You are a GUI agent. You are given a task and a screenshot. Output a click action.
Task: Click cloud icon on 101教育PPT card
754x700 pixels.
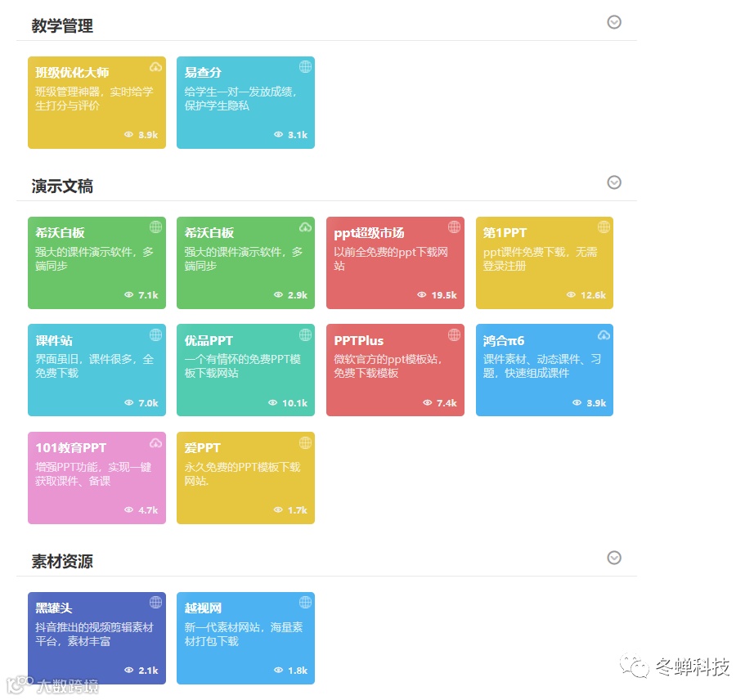pyautogui.click(x=155, y=442)
